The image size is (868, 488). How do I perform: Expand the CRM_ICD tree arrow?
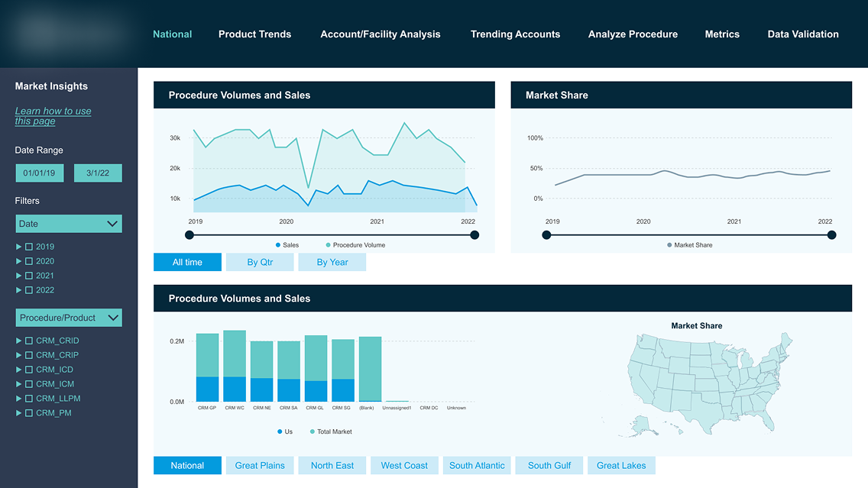(19, 370)
